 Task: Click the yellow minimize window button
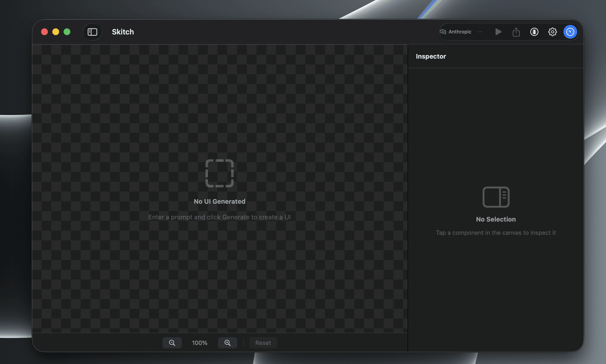point(56,32)
